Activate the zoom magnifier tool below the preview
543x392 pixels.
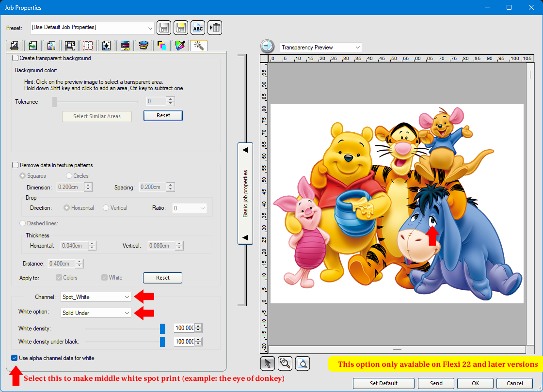pos(285,363)
